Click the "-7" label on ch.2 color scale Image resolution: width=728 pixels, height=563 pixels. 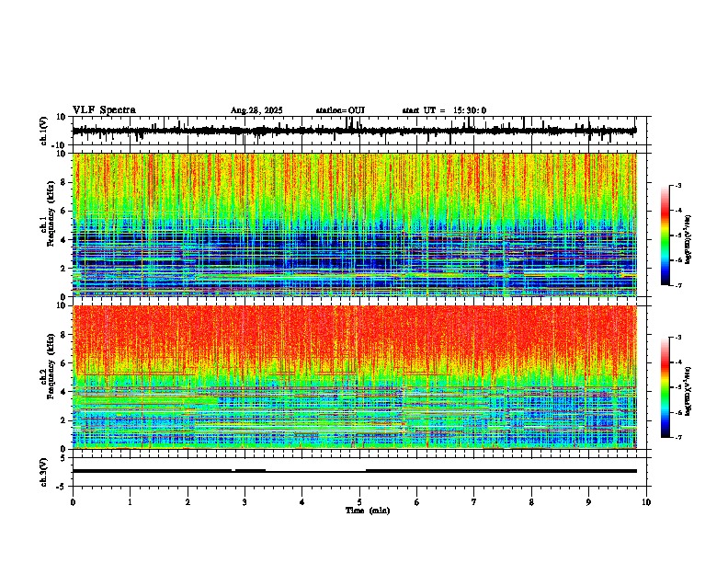point(678,438)
